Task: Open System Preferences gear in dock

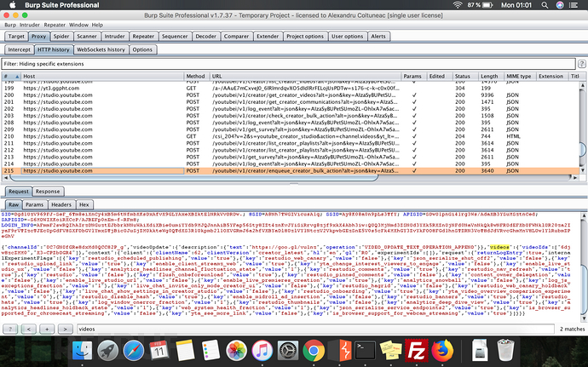Action: 288,351
